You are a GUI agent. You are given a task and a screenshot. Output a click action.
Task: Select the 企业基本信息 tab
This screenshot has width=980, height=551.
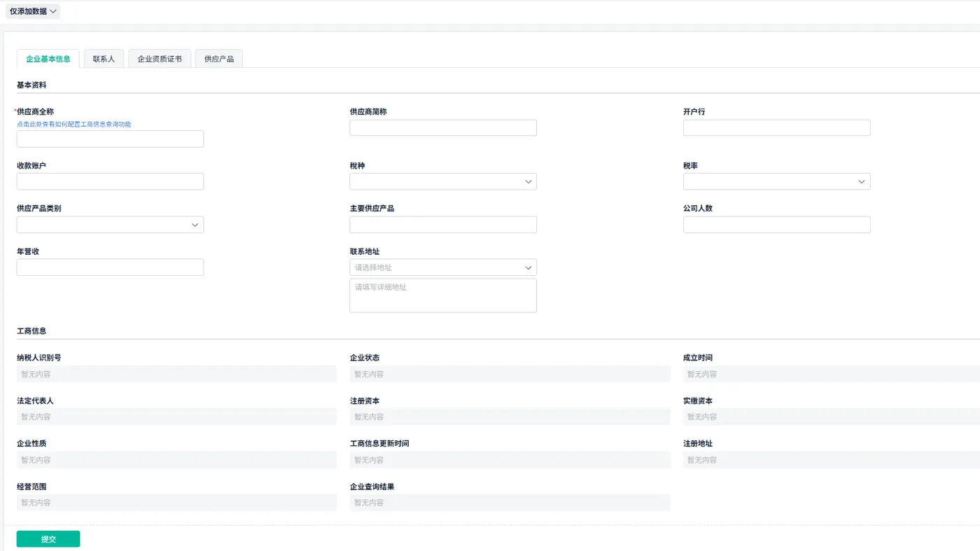[48, 59]
